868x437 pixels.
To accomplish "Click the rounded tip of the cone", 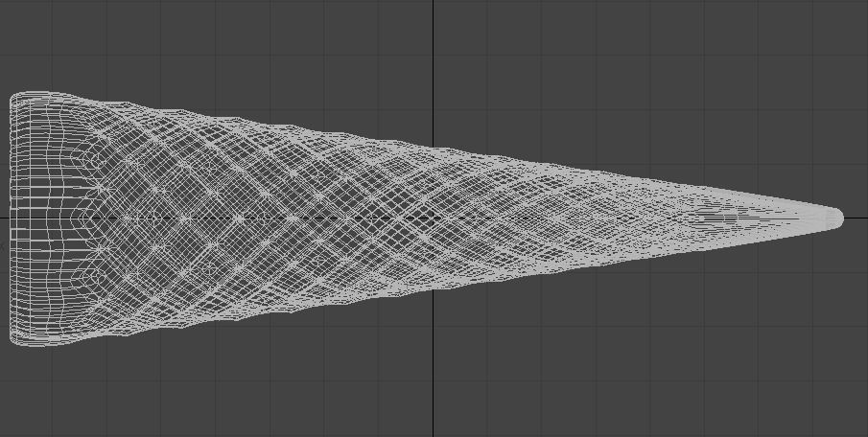I will [836, 218].
